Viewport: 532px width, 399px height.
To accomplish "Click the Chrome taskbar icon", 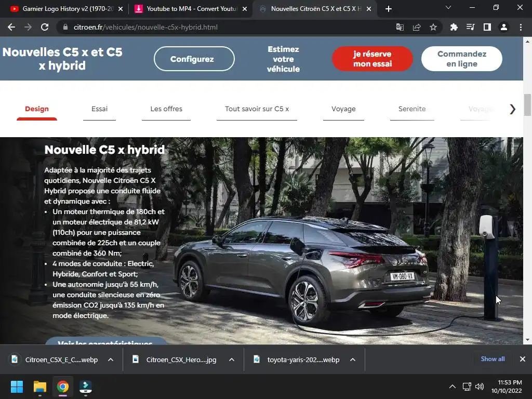I will tap(63, 387).
